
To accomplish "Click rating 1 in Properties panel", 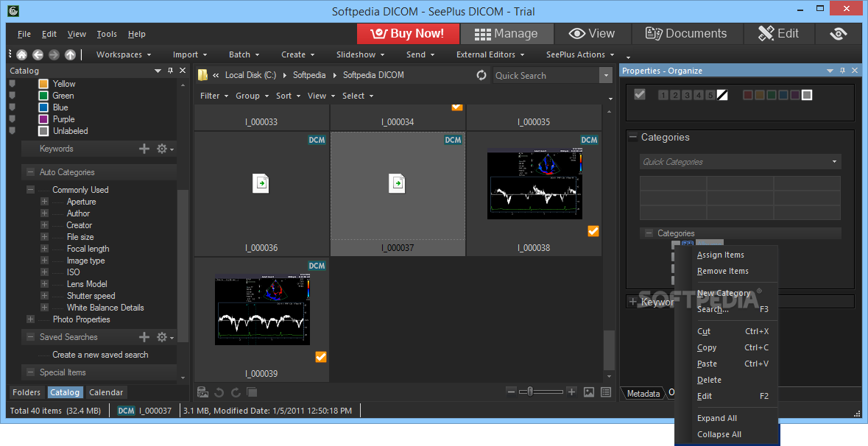I will (x=663, y=95).
